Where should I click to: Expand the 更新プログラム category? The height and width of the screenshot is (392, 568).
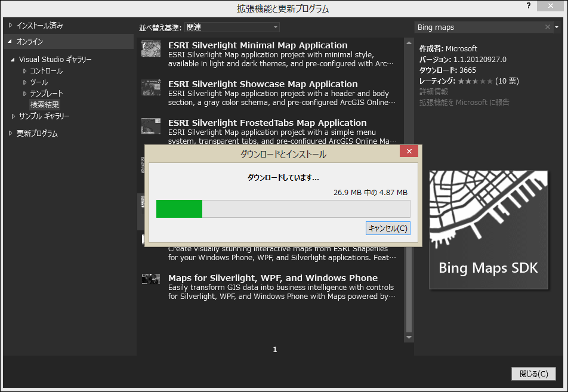pos(11,133)
